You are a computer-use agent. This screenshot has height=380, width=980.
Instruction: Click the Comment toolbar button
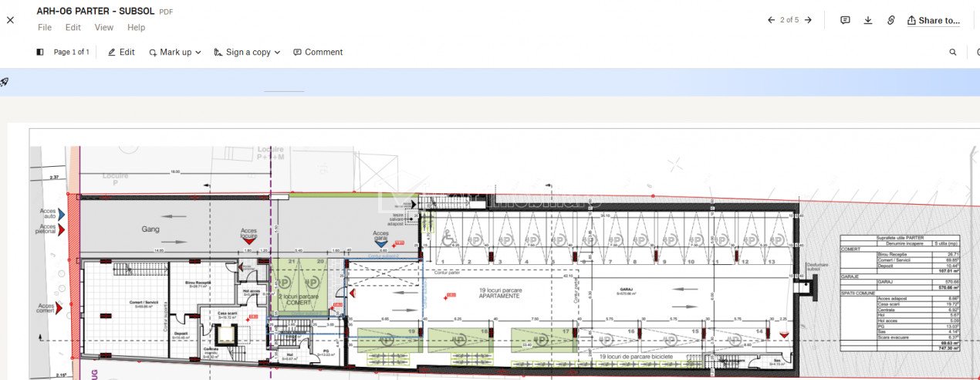pyautogui.click(x=318, y=53)
